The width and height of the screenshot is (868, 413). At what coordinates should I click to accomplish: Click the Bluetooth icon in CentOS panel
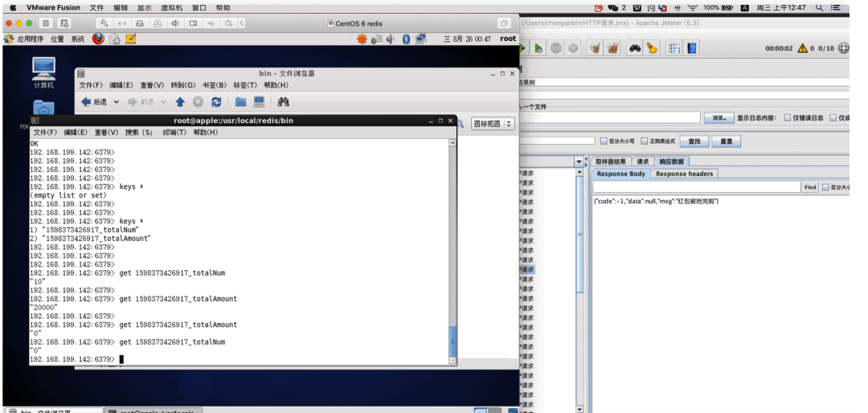point(406,39)
